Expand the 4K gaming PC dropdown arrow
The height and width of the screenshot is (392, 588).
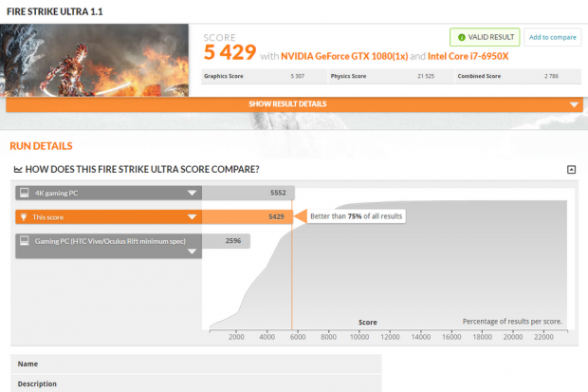[192, 193]
